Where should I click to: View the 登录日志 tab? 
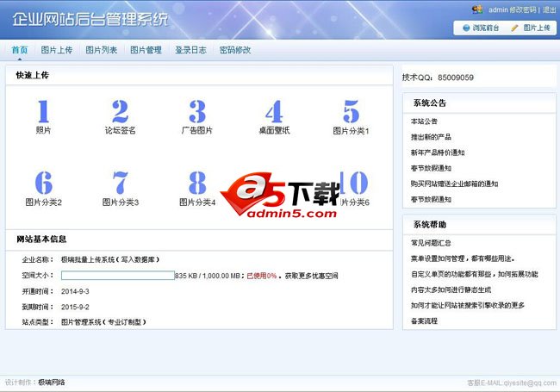pos(190,50)
